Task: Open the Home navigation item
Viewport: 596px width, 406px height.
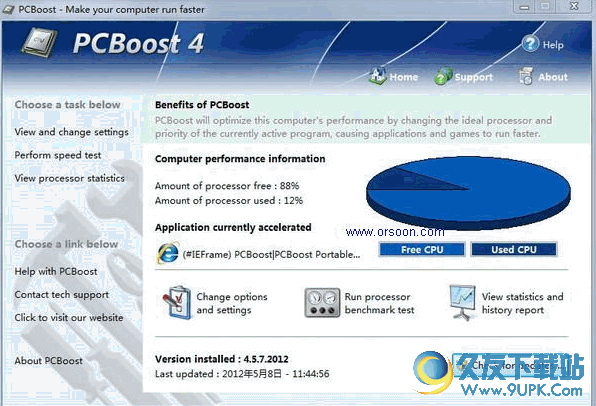Action: 393,76
